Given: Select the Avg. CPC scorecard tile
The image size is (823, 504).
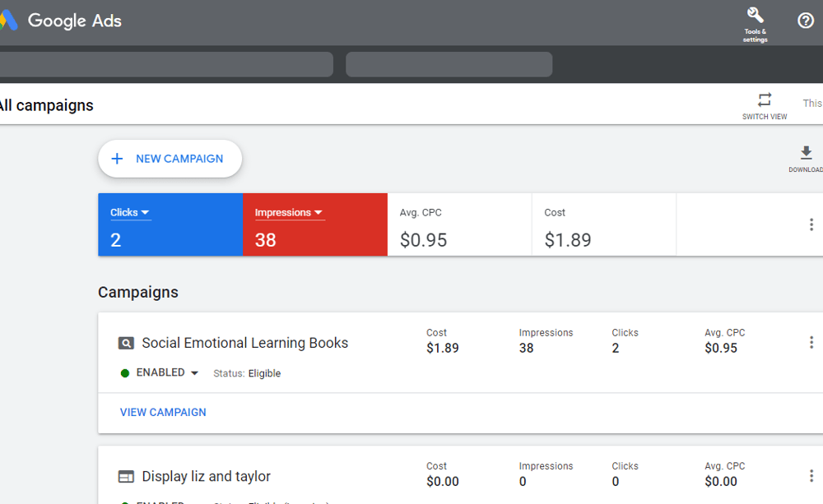Looking at the screenshot, I should click(459, 224).
